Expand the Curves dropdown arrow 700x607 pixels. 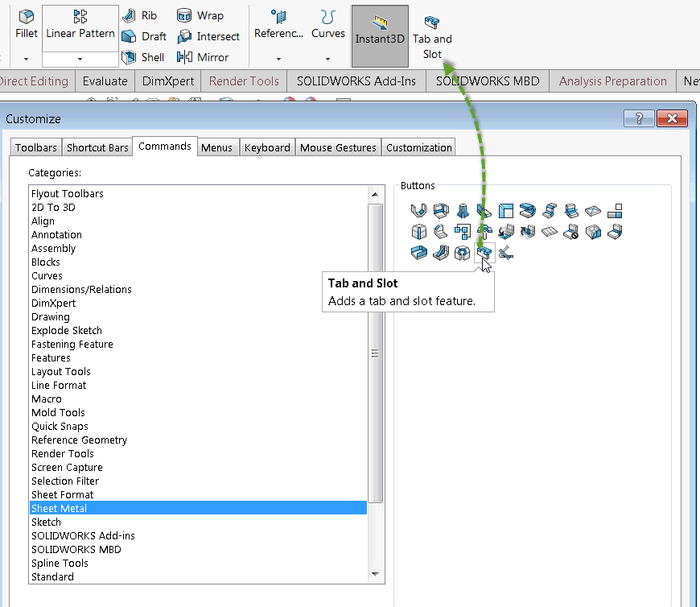tap(327, 59)
